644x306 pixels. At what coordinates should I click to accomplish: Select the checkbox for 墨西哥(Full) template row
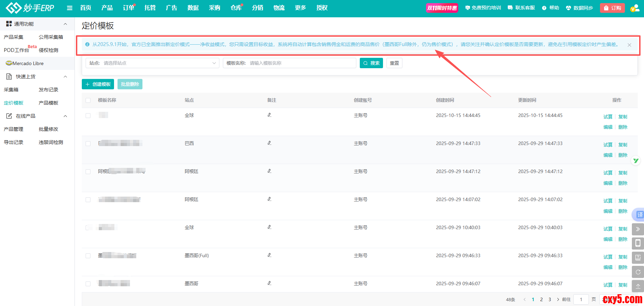88,256
